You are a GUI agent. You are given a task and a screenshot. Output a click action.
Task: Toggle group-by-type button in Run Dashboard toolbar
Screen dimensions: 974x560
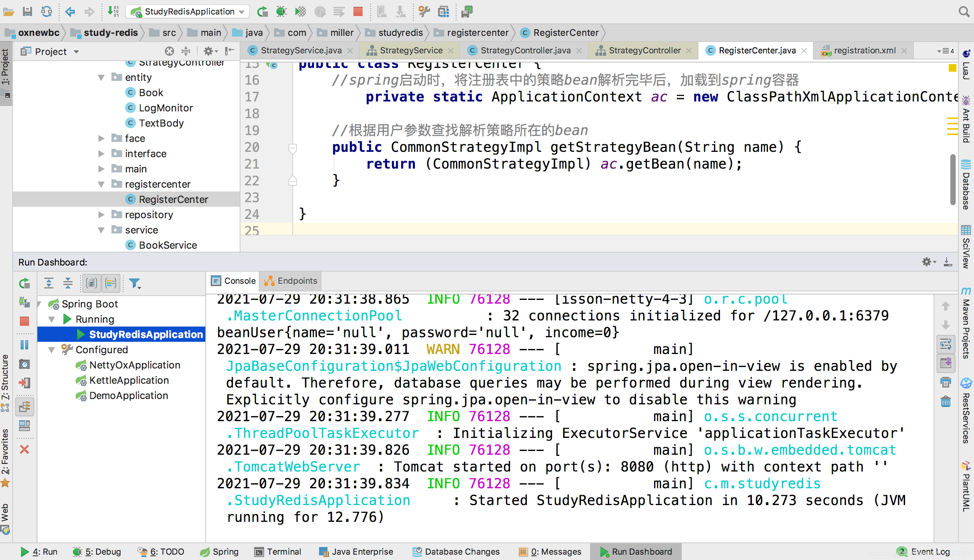pos(92,283)
